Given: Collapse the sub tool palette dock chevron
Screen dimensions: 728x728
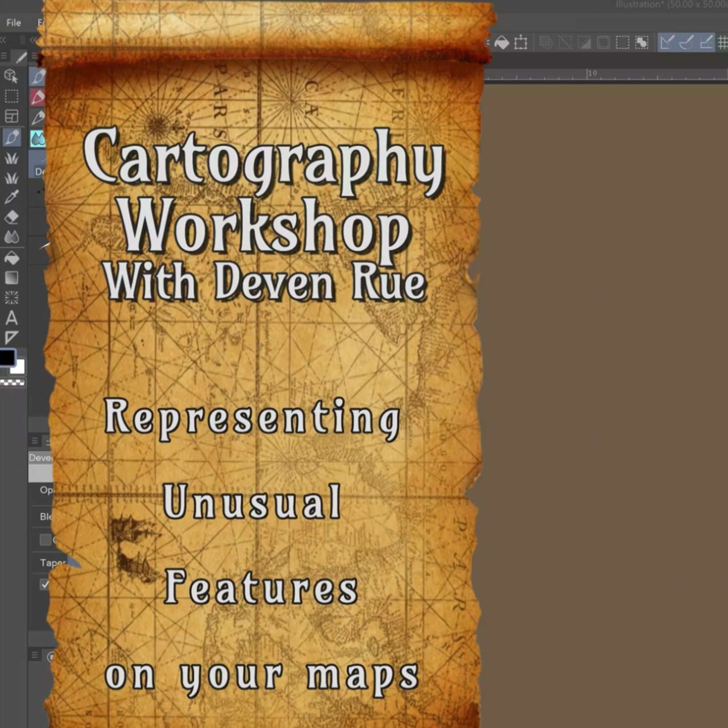Looking at the screenshot, I should (33, 39).
